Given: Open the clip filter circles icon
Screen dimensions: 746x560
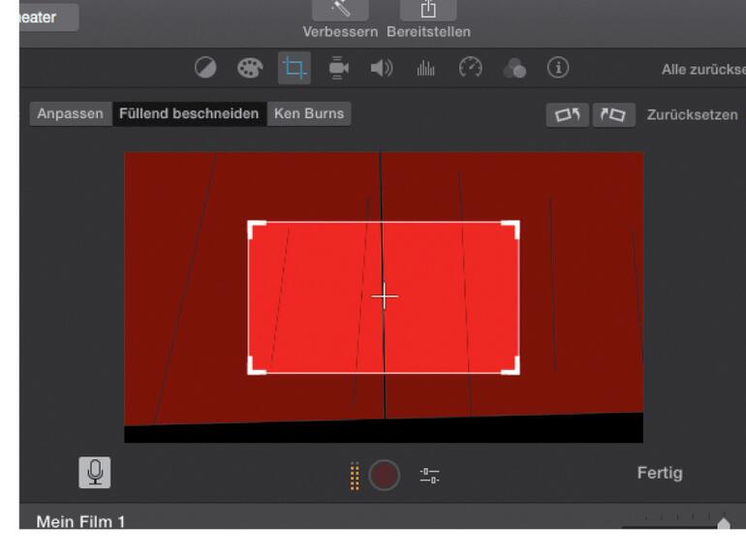Looking at the screenshot, I should tap(514, 68).
